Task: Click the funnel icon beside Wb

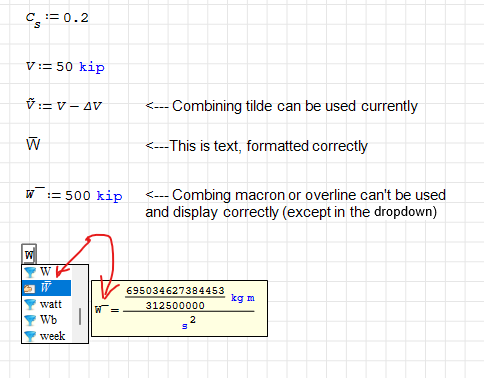Action: [x=30, y=320]
